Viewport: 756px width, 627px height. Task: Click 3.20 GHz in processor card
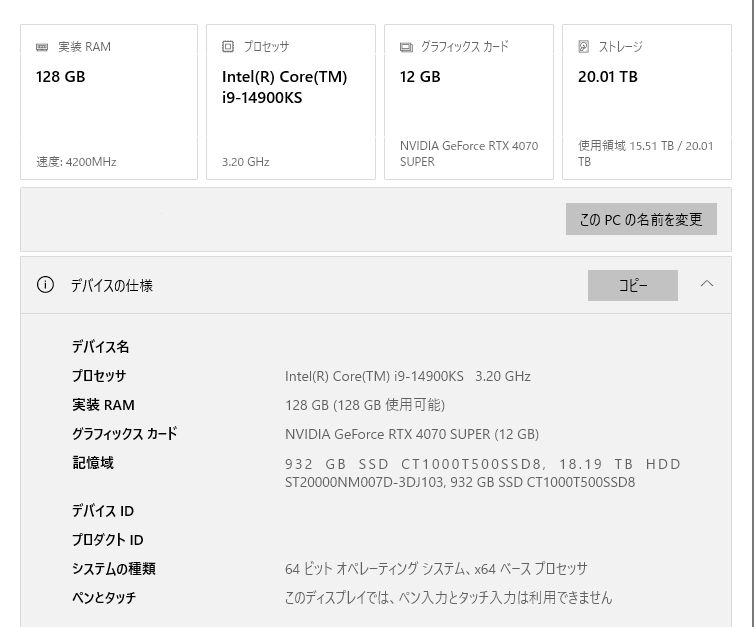[245, 162]
